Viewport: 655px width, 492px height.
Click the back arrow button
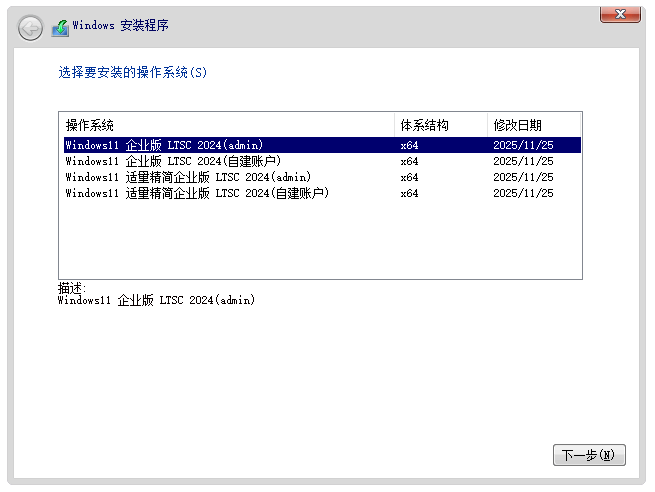tap(31, 27)
